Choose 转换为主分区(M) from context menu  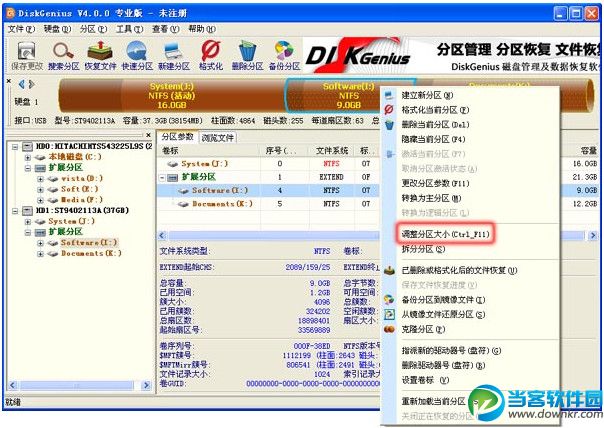(x=431, y=198)
